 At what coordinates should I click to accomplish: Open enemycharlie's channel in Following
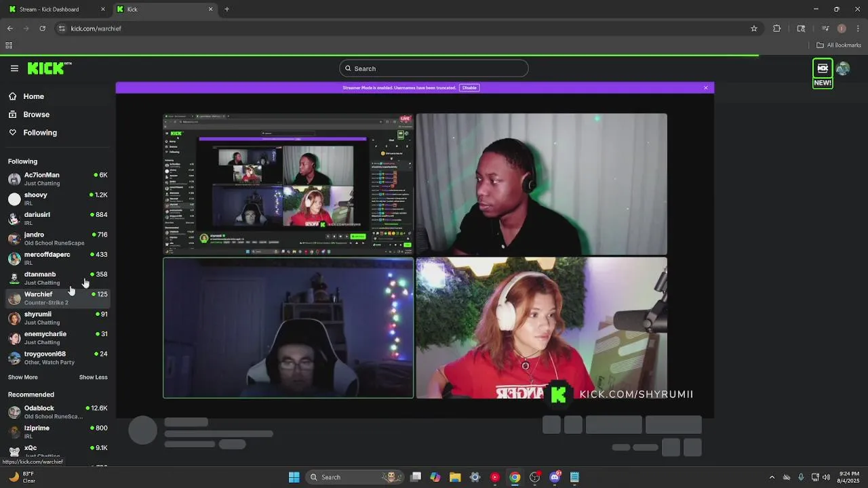point(58,338)
